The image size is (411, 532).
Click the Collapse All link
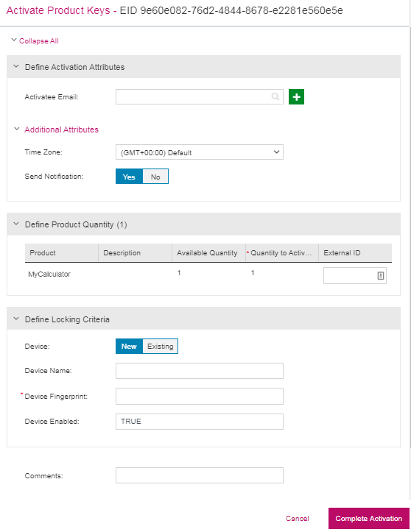[x=39, y=40]
